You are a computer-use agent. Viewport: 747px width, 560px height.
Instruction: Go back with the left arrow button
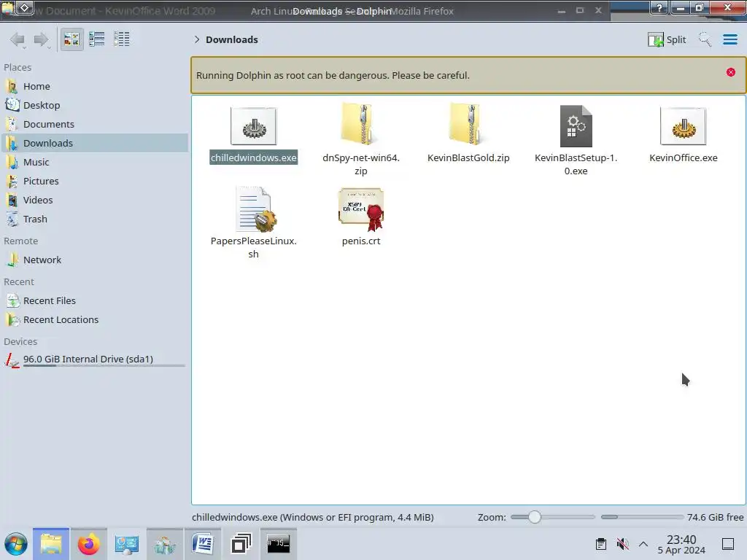[18, 39]
